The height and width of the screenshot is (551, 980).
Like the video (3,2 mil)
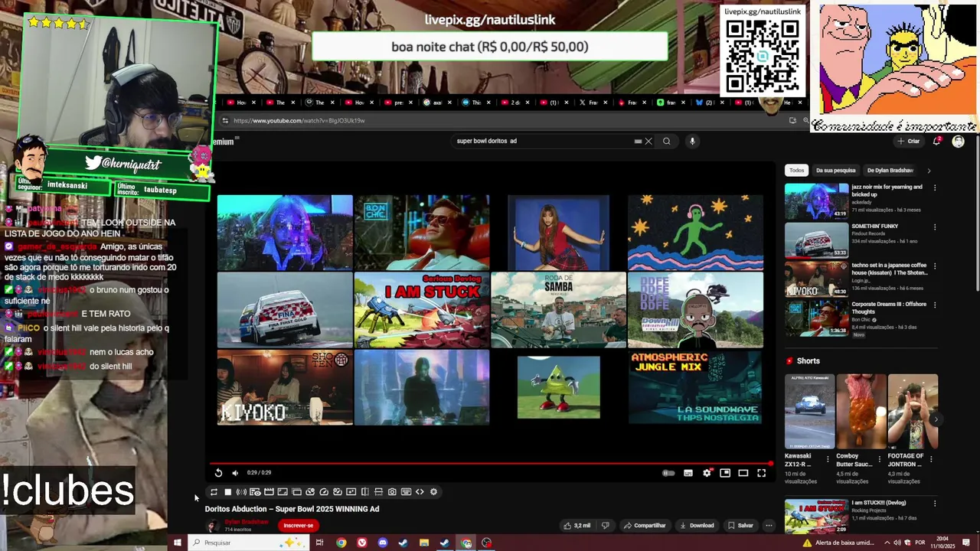pyautogui.click(x=577, y=526)
